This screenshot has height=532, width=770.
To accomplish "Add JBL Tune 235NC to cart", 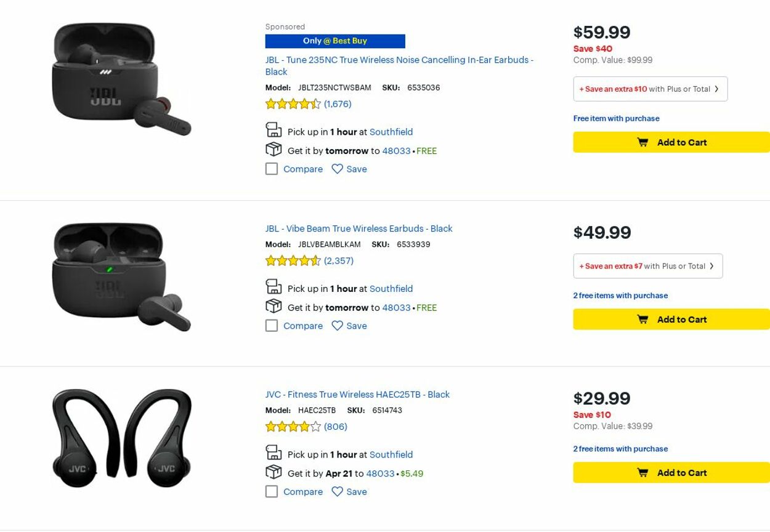I will (x=671, y=142).
